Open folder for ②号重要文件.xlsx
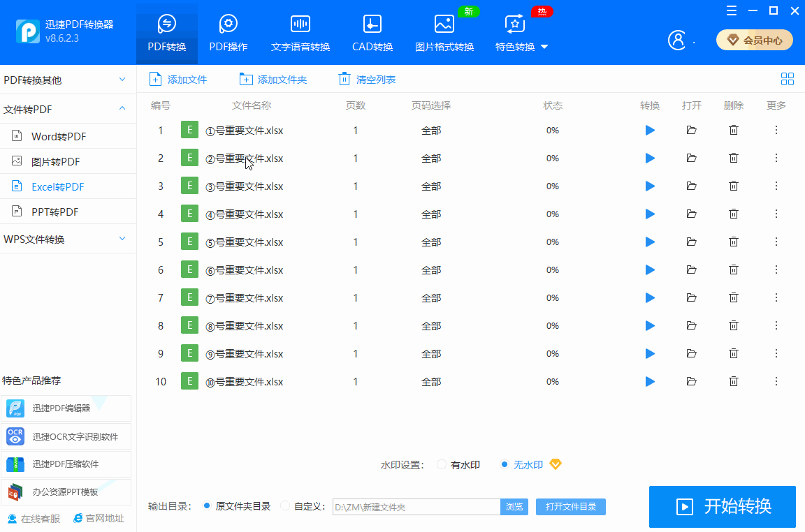Viewport: 805px width, 532px height. pyautogui.click(x=692, y=158)
